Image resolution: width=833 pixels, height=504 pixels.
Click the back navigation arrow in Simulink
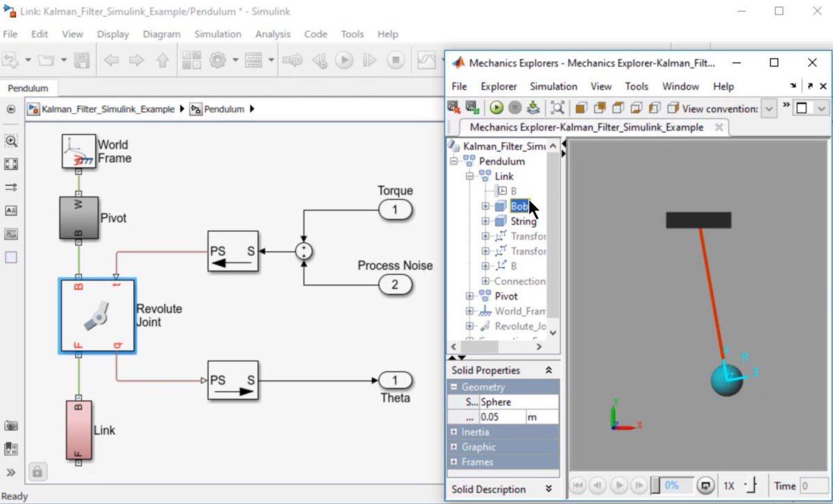click(x=111, y=60)
